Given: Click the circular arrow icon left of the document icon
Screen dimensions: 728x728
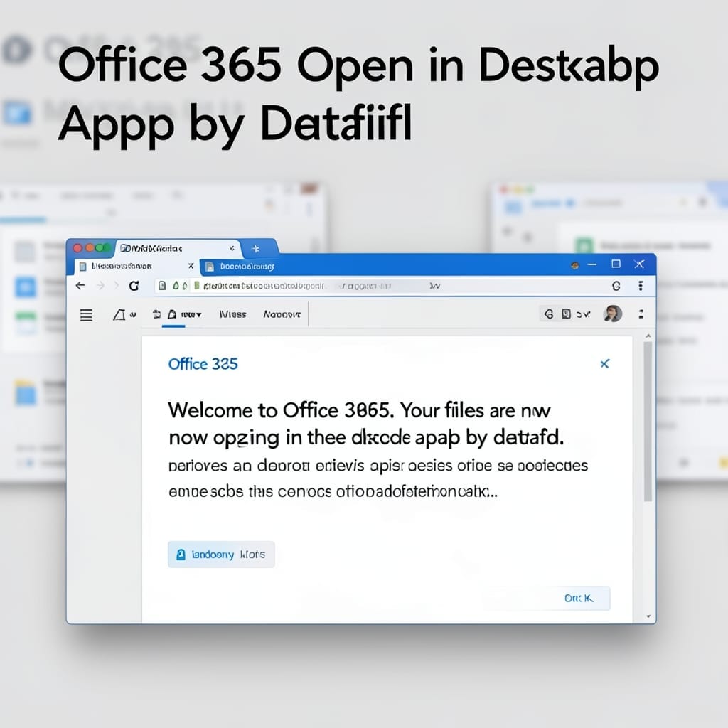Looking at the screenshot, I should point(549,314).
